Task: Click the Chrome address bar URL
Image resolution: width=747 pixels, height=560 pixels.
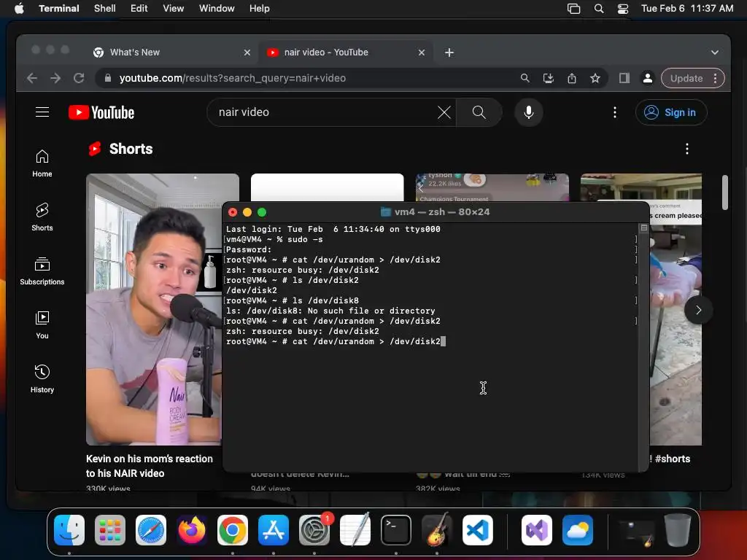Action: pos(233,78)
